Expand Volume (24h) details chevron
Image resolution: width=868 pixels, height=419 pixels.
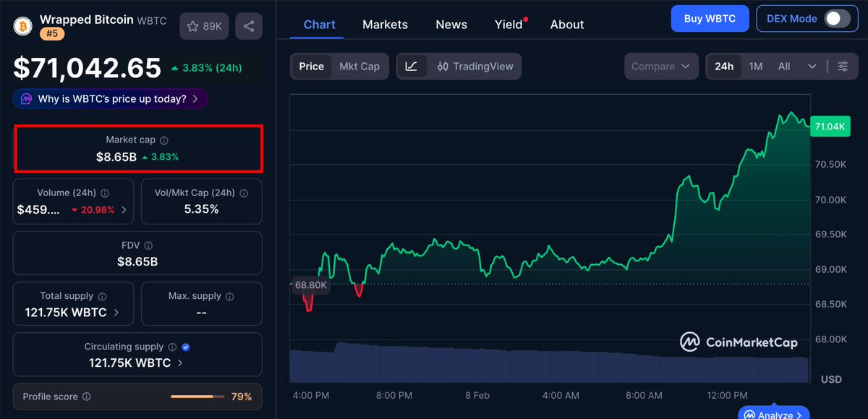point(124,210)
